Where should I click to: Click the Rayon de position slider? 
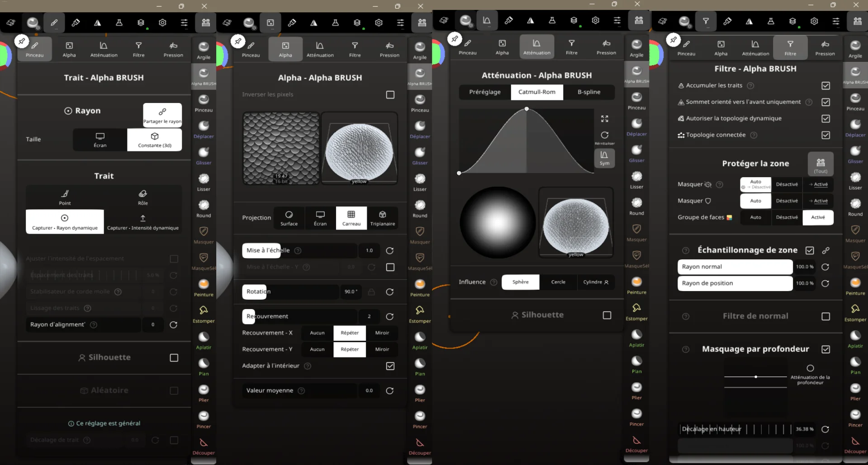[x=735, y=283]
